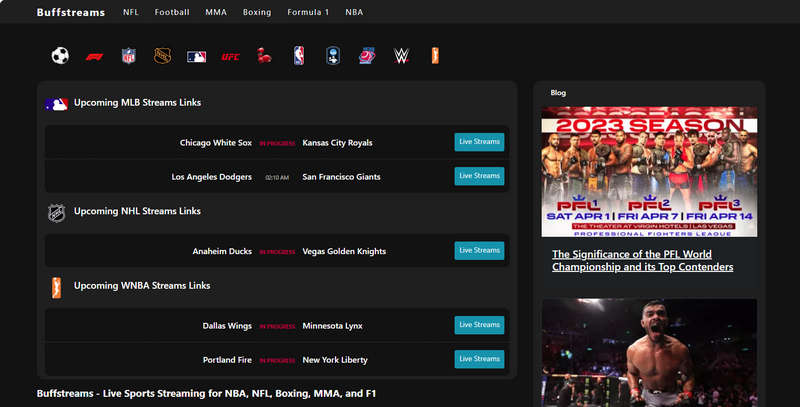The width and height of the screenshot is (800, 407).
Task: Open the soccer ball sport icon
Action: (x=60, y=56)
